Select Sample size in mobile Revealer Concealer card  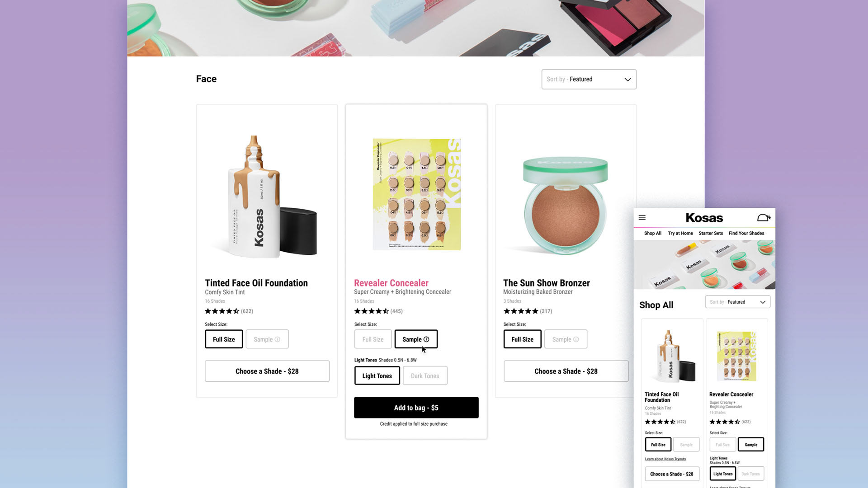751,445
